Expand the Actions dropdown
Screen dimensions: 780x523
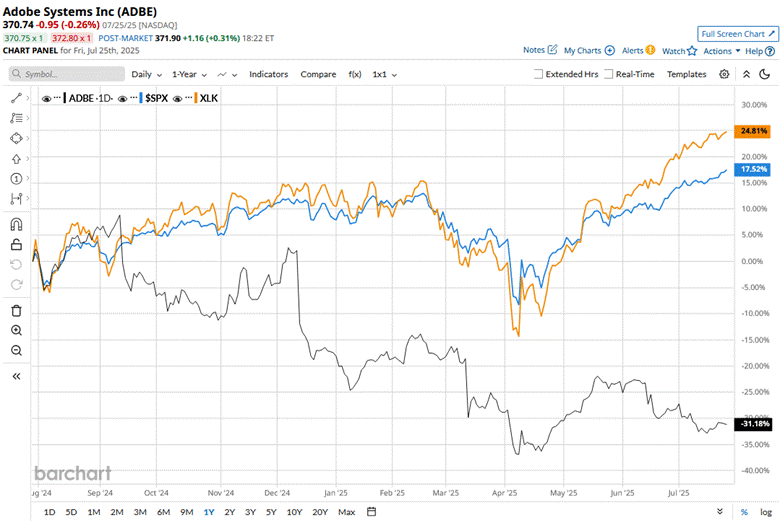tap(722, 51)
